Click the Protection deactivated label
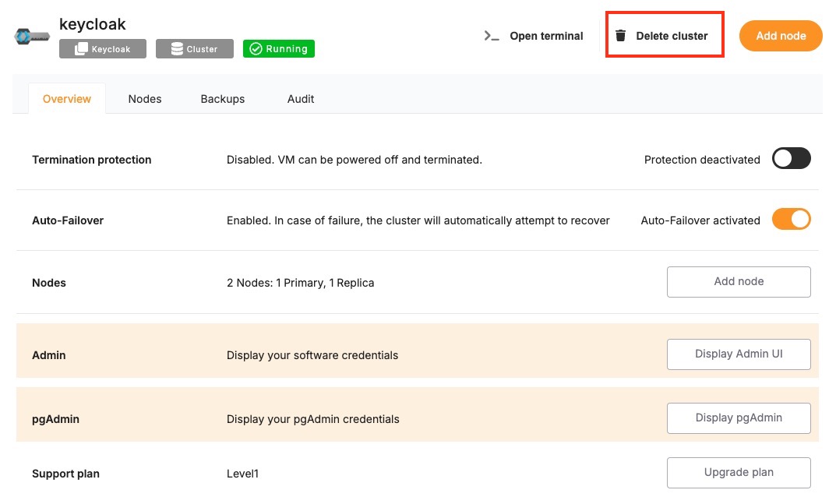The image size is (836, 504). (x=702, y=160)
